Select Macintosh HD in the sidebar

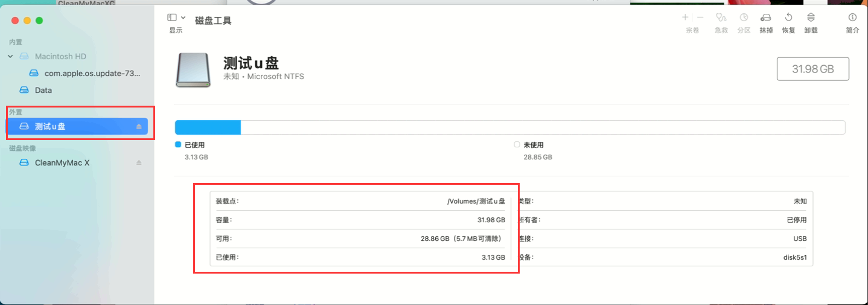[x=60, y=56]
